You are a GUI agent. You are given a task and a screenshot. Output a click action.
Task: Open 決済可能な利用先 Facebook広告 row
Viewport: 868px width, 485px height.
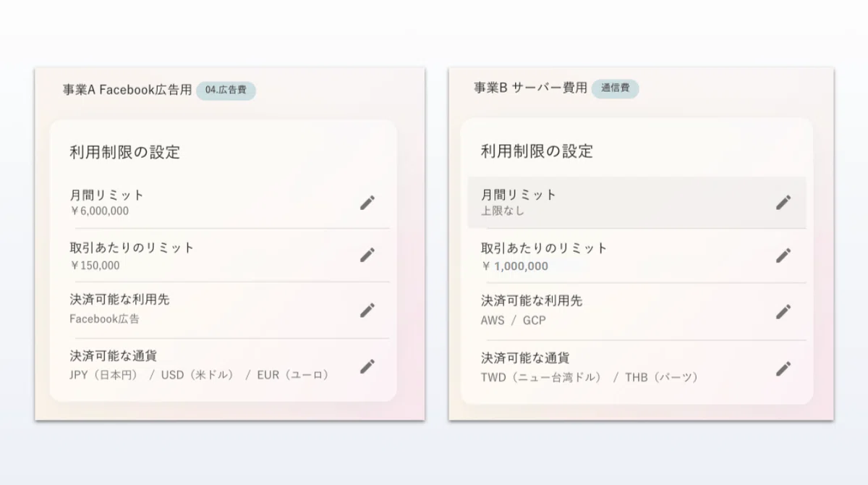224,310
